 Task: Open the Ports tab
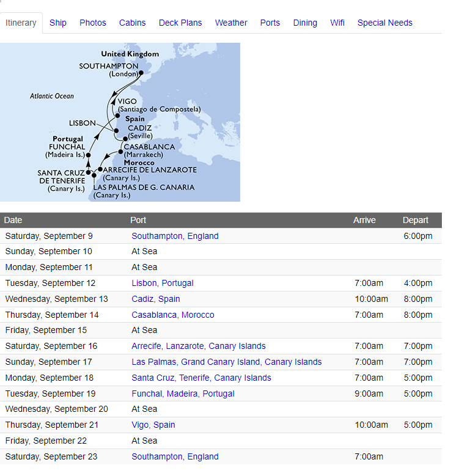(270, 23)
